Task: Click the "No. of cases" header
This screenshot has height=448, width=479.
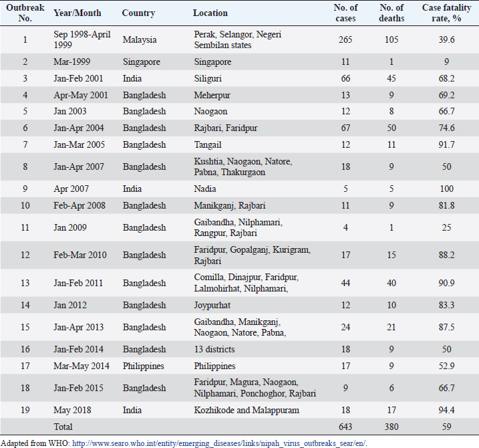Action: tap(345, 13)
